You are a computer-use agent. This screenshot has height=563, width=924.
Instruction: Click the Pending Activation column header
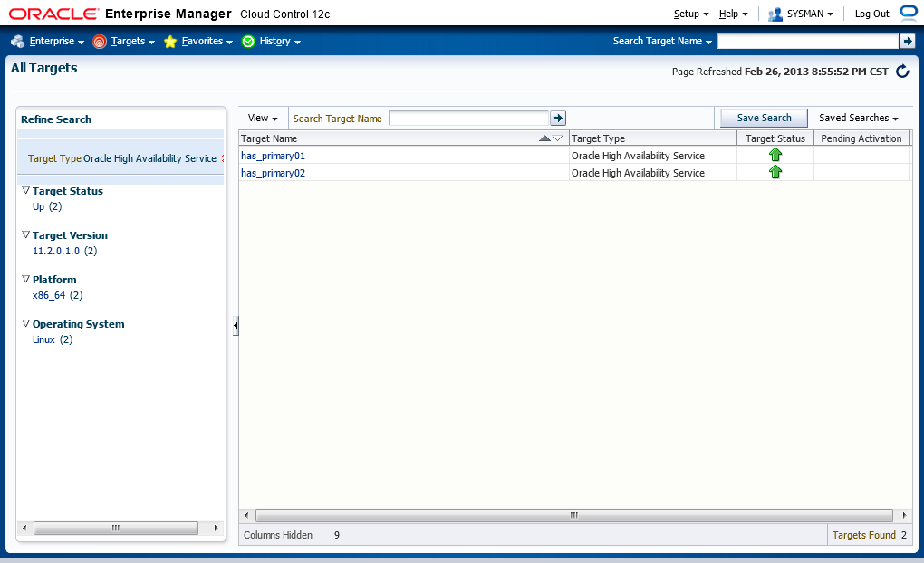coord(861,138)
